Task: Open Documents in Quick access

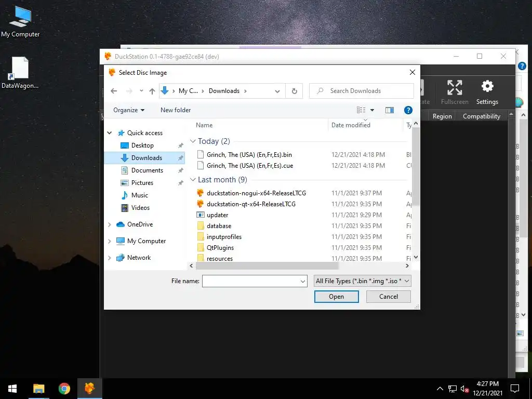Action: 147,170
